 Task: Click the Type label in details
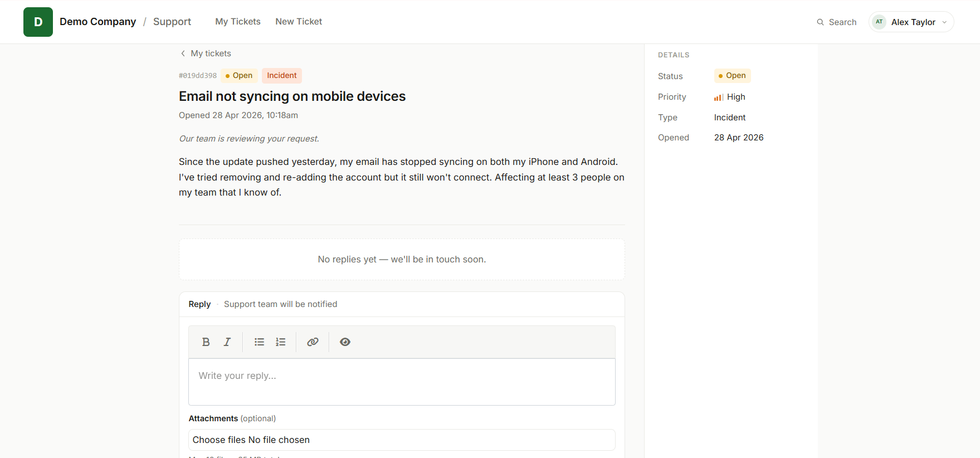(667, 118)
